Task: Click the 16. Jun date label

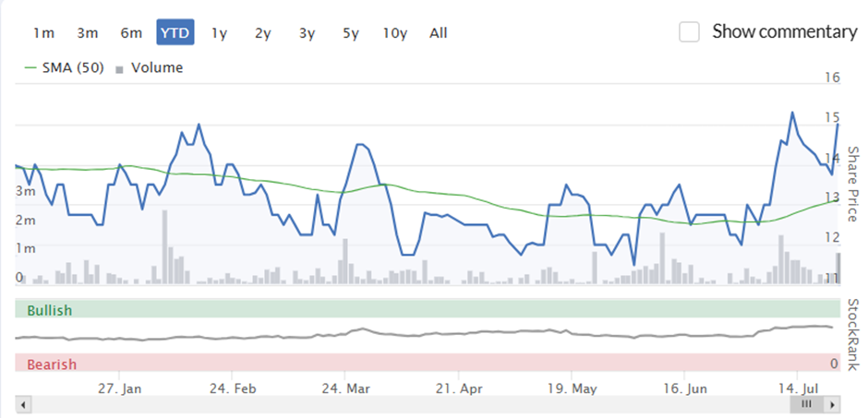Action: 685,388
